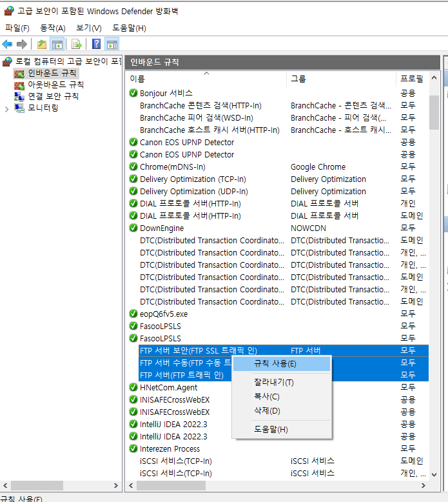The image size is (448, 502).
Task: Select the eopQ6fv5.exe rule name
Action: [164, 314]
